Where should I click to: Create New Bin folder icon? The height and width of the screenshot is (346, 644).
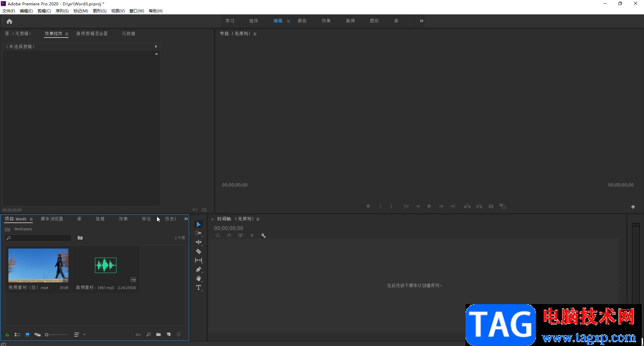pyautogui.click(x=158, y=335)
